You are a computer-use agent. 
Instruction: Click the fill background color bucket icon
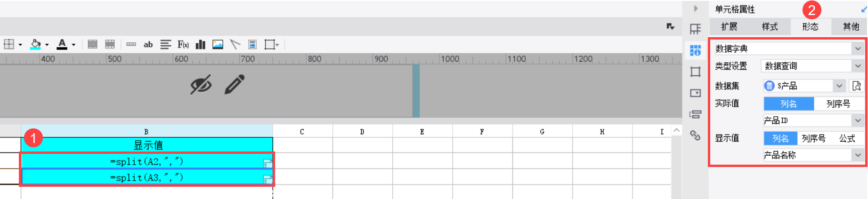coord(35,44)
